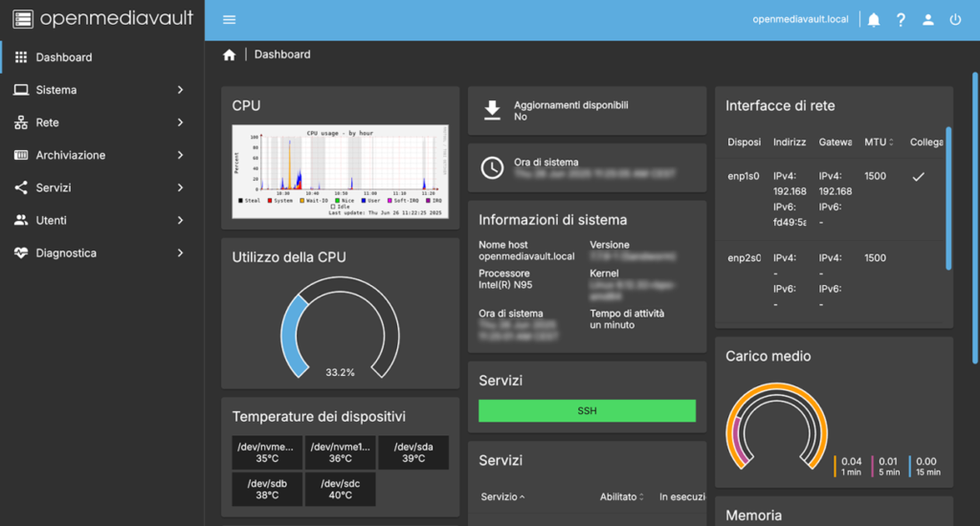Screen dimensions: 980x526
Task: Click the CPU usage by hour graph
Action: (x=340, y=171)
